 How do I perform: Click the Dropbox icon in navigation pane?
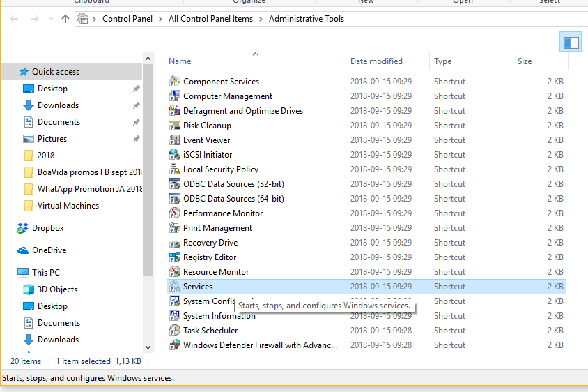pyautogui.click(x=23, y=228)
